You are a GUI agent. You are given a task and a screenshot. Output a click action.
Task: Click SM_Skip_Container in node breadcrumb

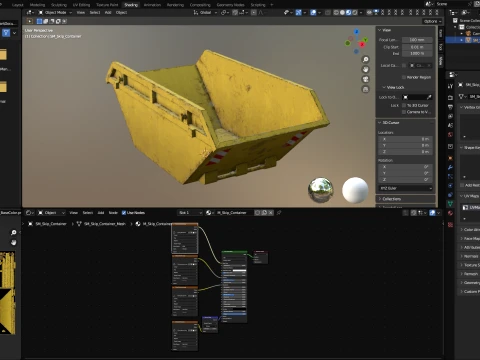click(x=51, y=224)
